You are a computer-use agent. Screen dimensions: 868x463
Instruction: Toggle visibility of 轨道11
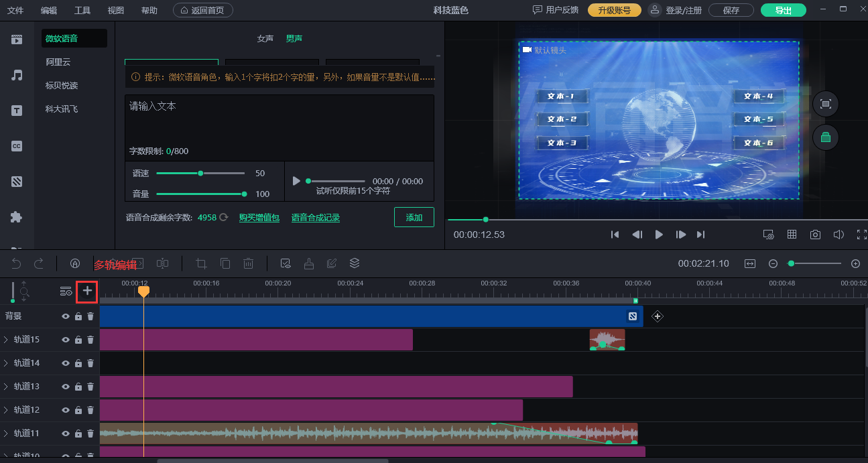pos(65,433)
